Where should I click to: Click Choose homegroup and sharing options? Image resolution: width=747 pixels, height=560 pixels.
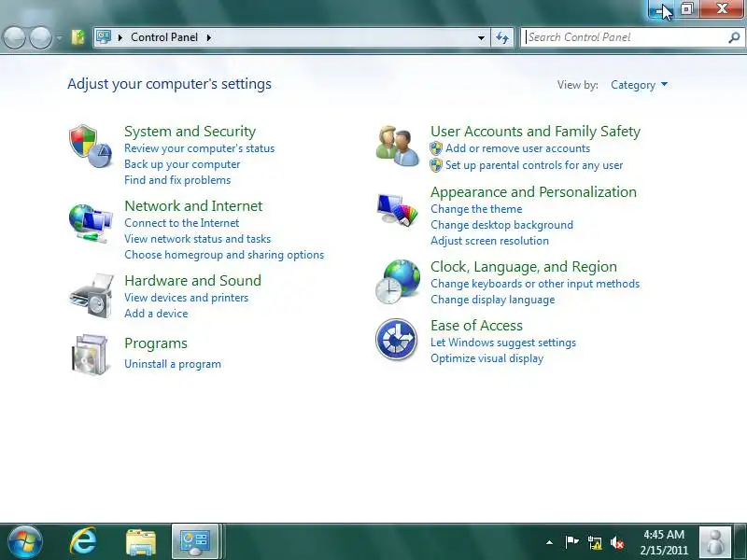[x=224, y=255]
